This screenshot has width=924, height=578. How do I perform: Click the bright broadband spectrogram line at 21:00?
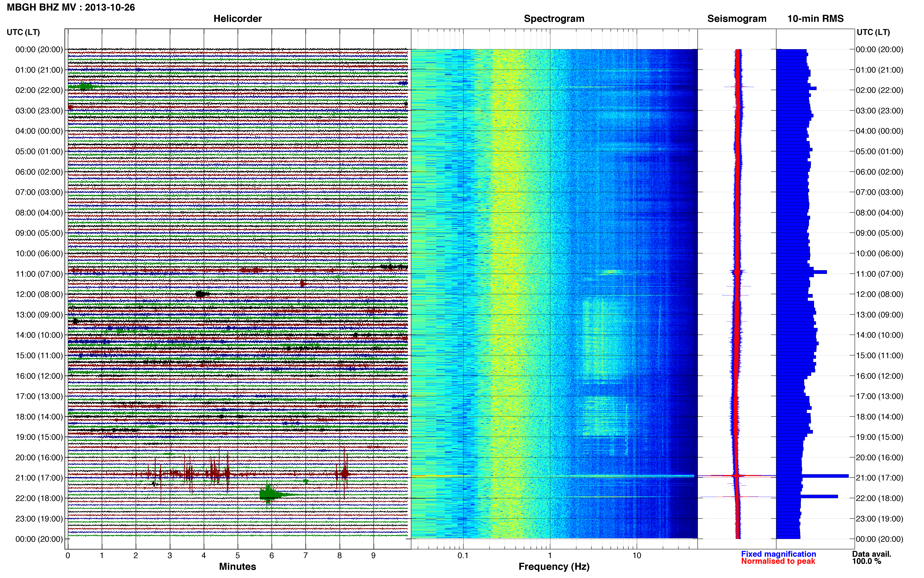coord(553,476)
